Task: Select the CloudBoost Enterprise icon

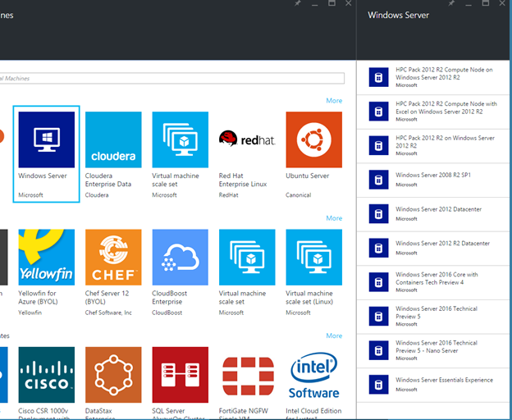Action: point(180,257)
